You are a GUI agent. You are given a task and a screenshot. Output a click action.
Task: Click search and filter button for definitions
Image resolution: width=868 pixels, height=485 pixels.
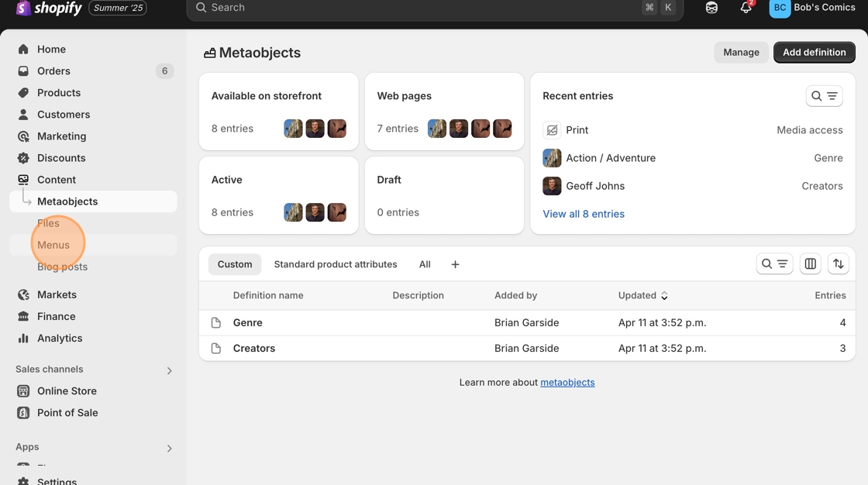773,264
